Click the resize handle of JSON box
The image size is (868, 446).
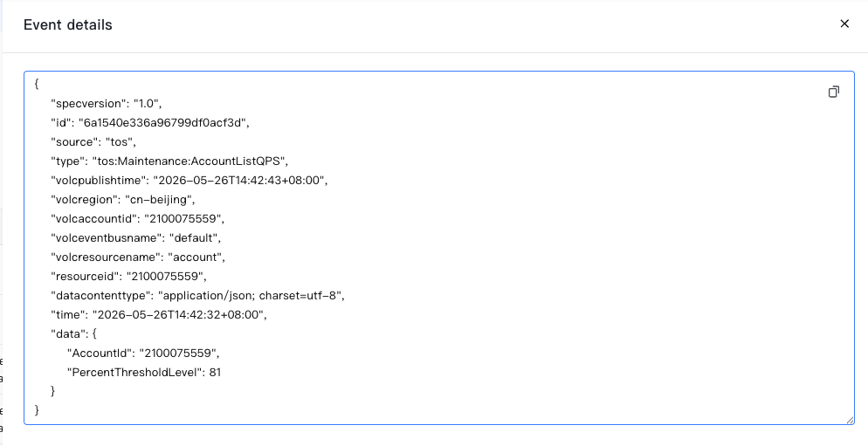coord(850,420)
